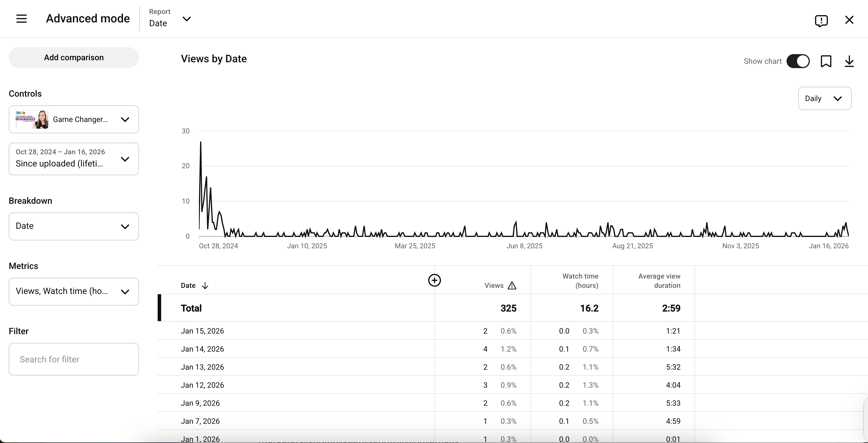This screenshot has height=443, width=868.
Task: Select the Jan 12, 2026 table row
Action: [x=202, y=385]
